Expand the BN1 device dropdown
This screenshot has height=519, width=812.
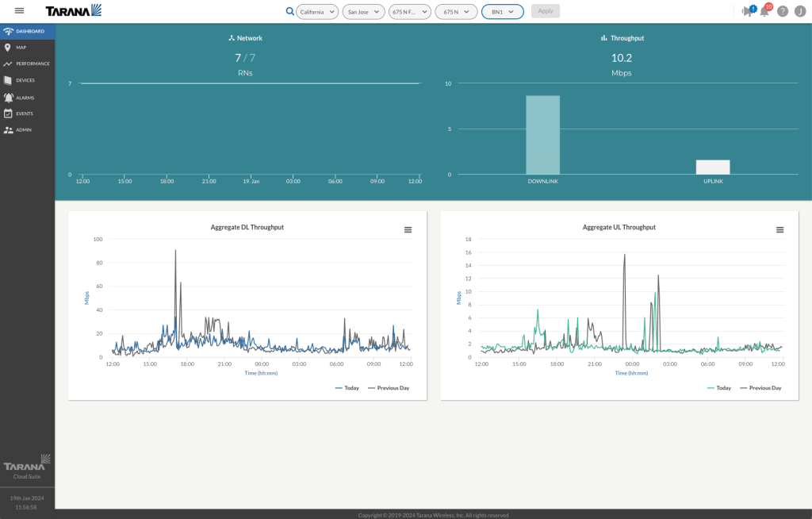coord(502,12)
